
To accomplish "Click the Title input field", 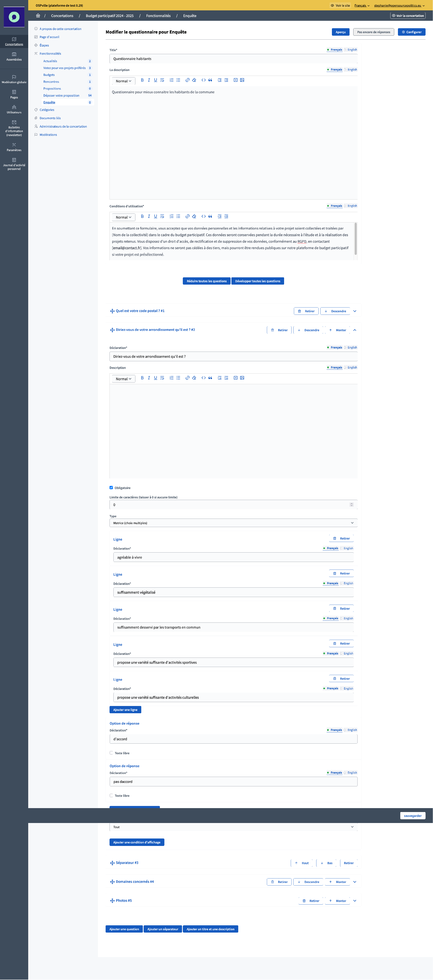I will [233, 59].
